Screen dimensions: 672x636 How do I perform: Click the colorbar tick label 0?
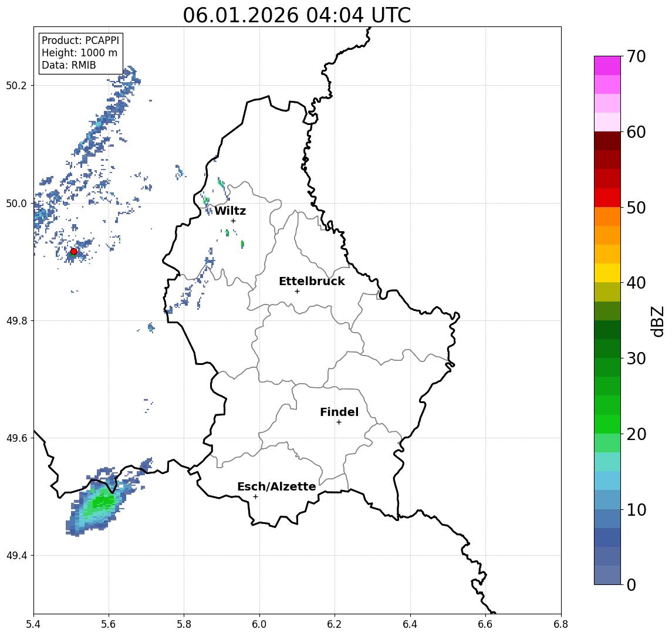[632, 584]
